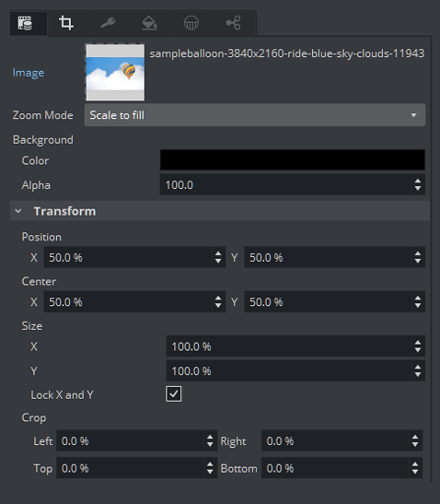
Task: Open the Zoom Mode dropdown
Action: click(255, 115)
